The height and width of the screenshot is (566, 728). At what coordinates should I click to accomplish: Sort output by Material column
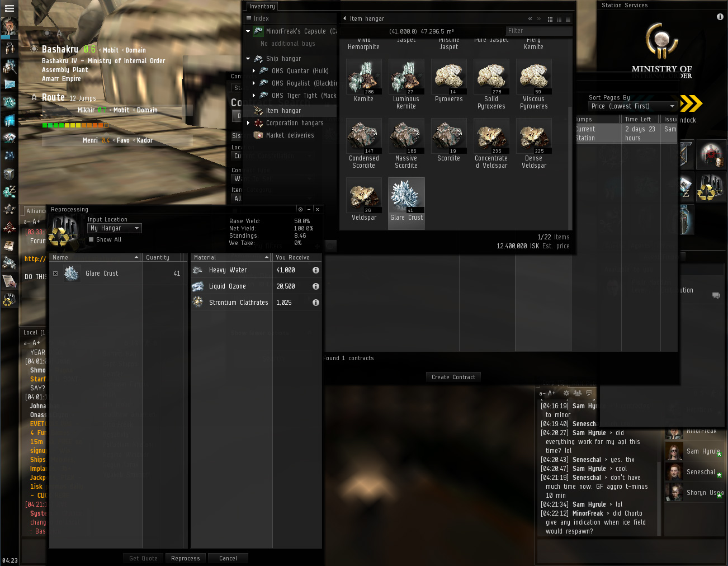[x=231, y=257]
